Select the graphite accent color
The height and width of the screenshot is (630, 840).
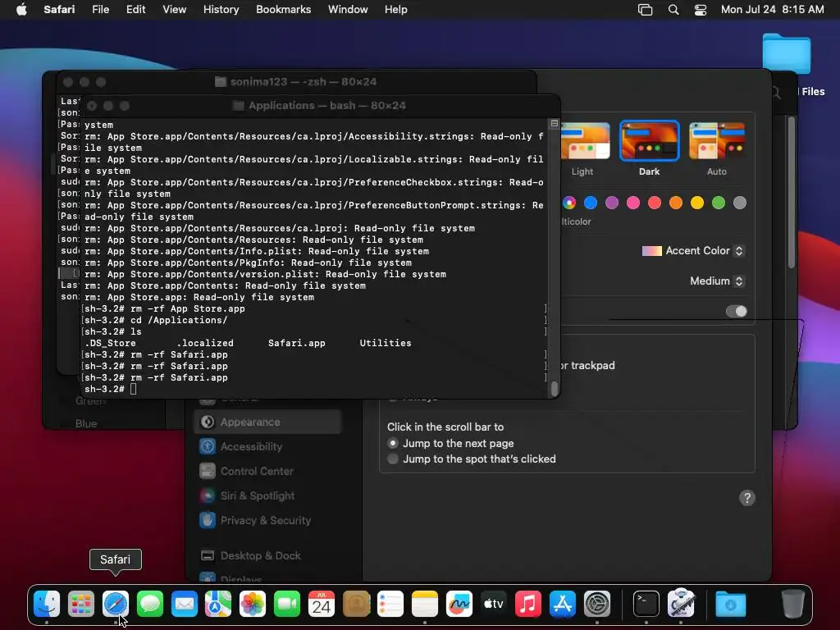[740, 203]
